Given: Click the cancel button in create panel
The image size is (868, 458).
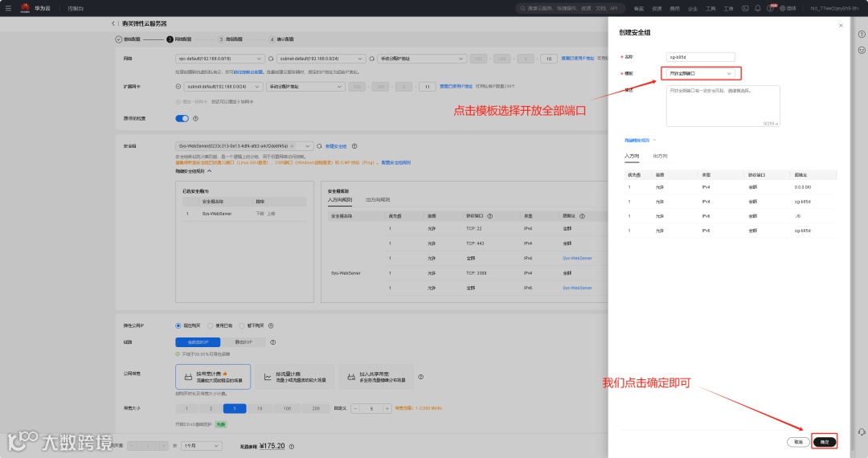Looking at the screenshot, I should tap(798, 442).
